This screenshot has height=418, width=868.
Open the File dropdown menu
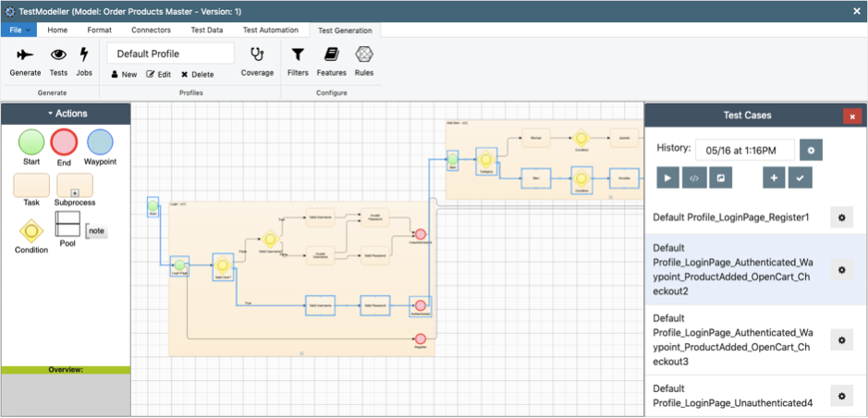click(x=18, y=30)
